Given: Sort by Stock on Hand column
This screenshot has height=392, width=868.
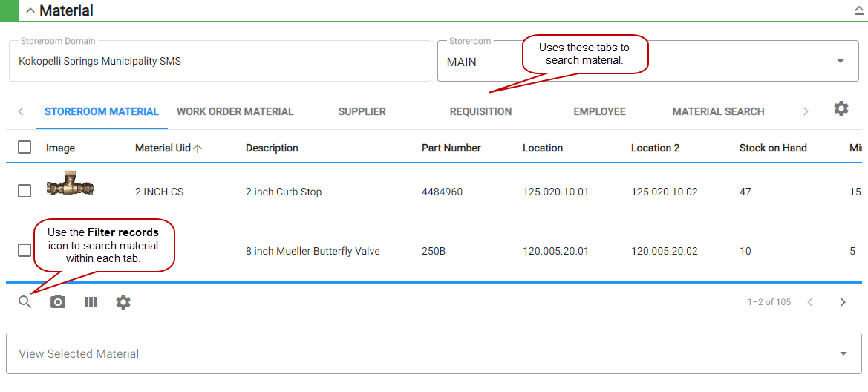Looking at the screenshot, I should tap(772, 148).
